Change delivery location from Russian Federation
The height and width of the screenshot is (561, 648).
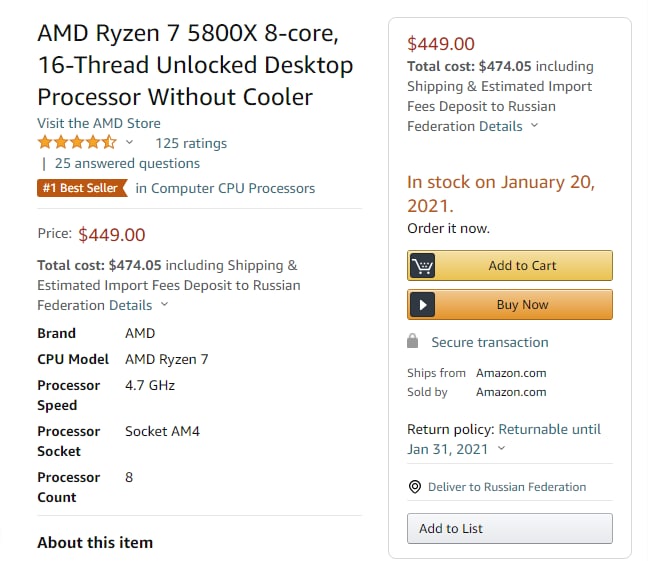tap(507, 487)
